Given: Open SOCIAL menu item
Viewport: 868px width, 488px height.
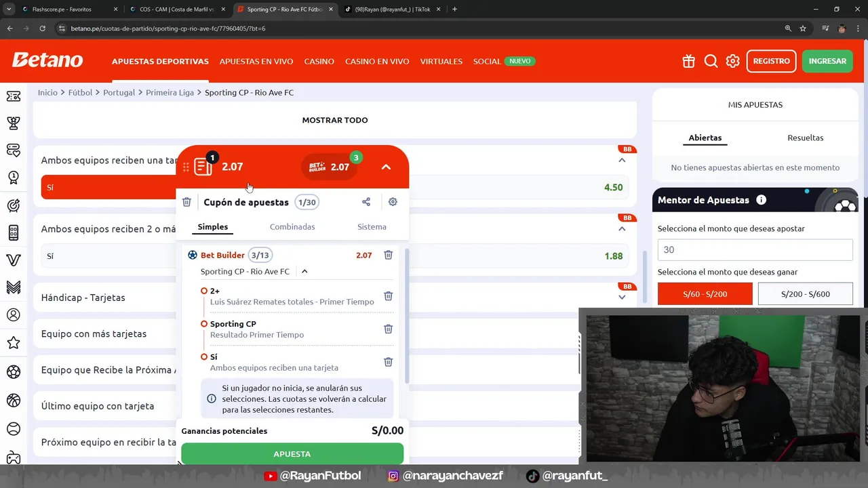Looking at the screenshot, I should [487, 61].
